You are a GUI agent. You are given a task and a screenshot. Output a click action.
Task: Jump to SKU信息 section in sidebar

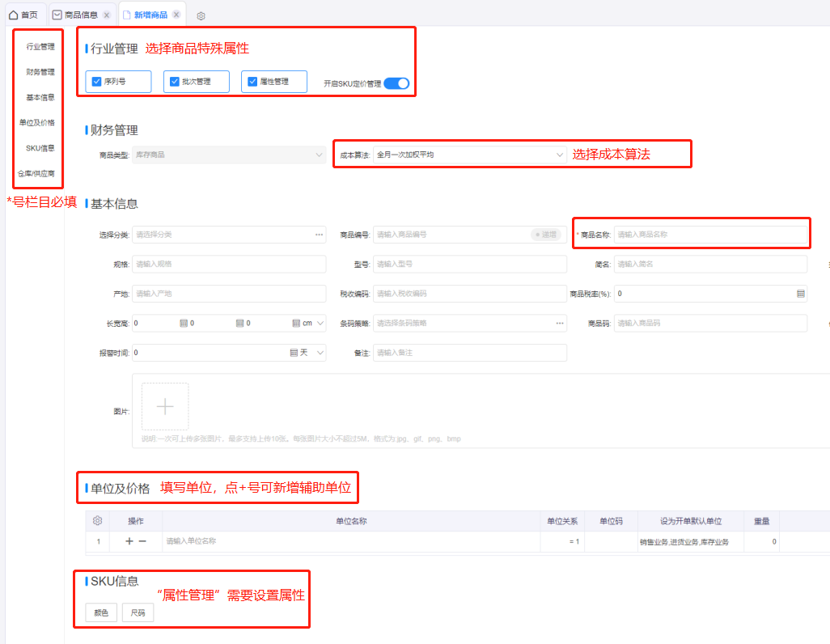(x=40, y=148)
